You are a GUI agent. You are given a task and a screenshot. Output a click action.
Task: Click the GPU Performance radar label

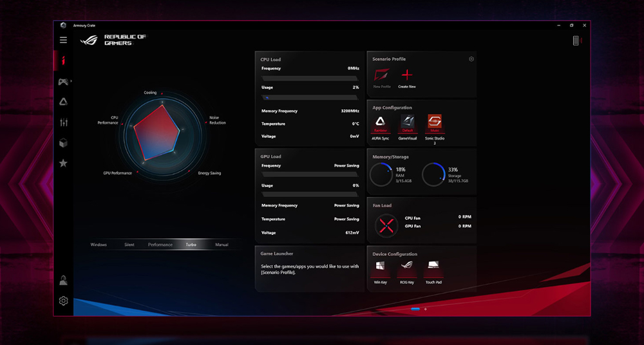[117, 173]
